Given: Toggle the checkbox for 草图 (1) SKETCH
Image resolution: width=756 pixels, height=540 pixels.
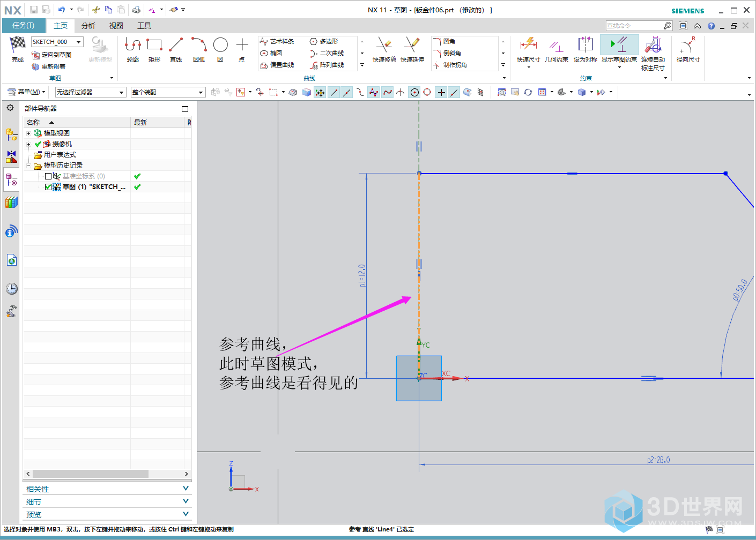Looking at the screenshot, I should click(x=48, y=187).
